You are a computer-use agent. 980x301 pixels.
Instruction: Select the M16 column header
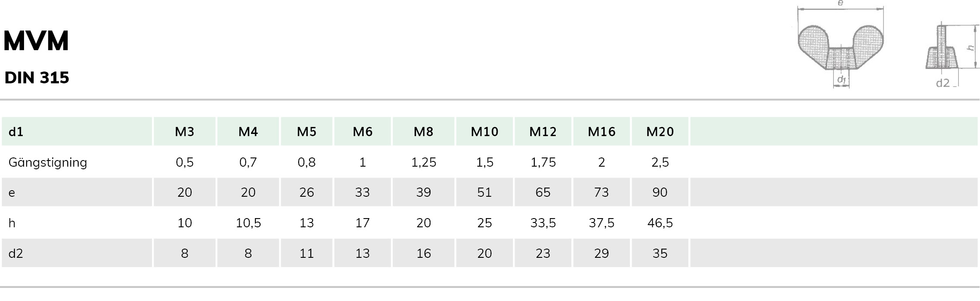602,131
